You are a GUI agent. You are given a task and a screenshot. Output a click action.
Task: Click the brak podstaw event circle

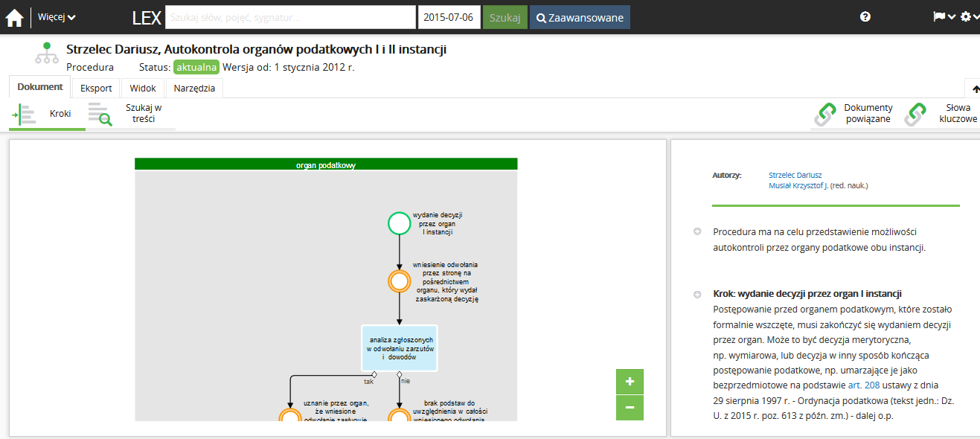(400, 416)
